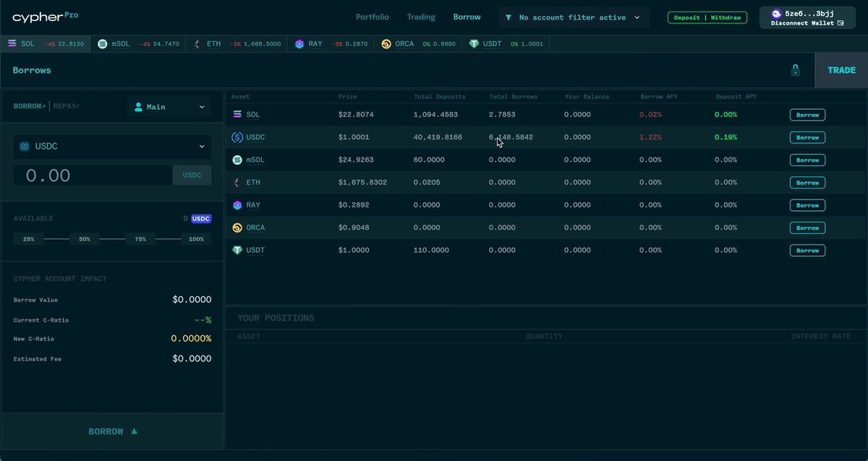Click the USDC badge next to AVAILABLE

click(x=201, y=218)
